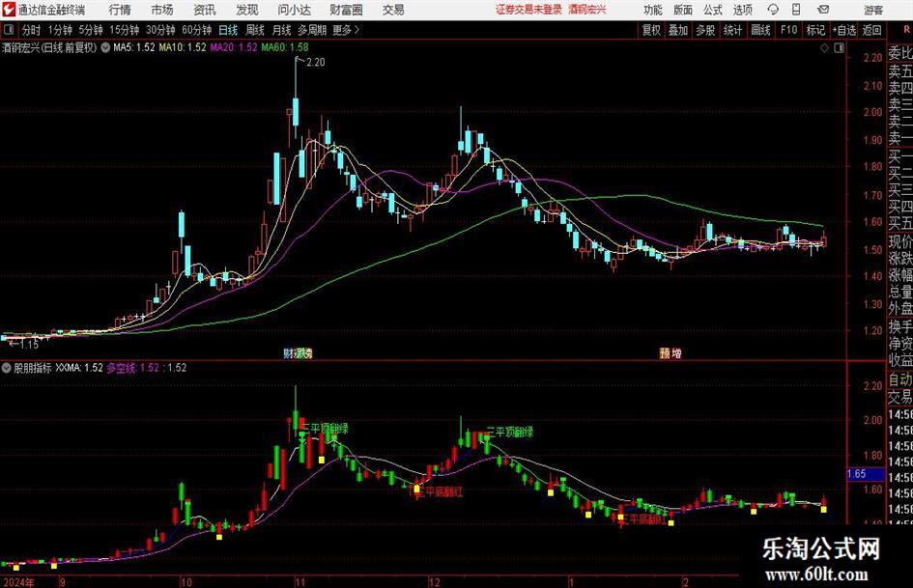913x588 pixels.
Task: Click the MA10: 1.52 label
Action: (x=183, y=47)
